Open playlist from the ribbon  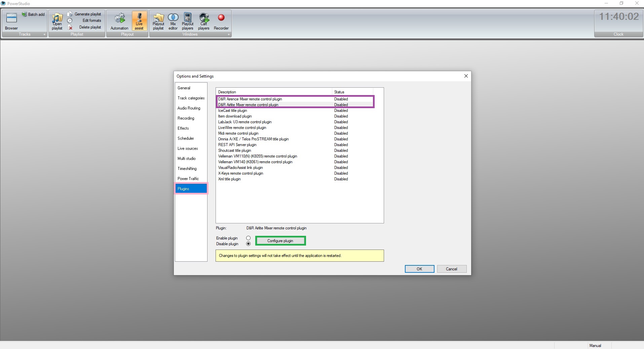tap(57, 21)
